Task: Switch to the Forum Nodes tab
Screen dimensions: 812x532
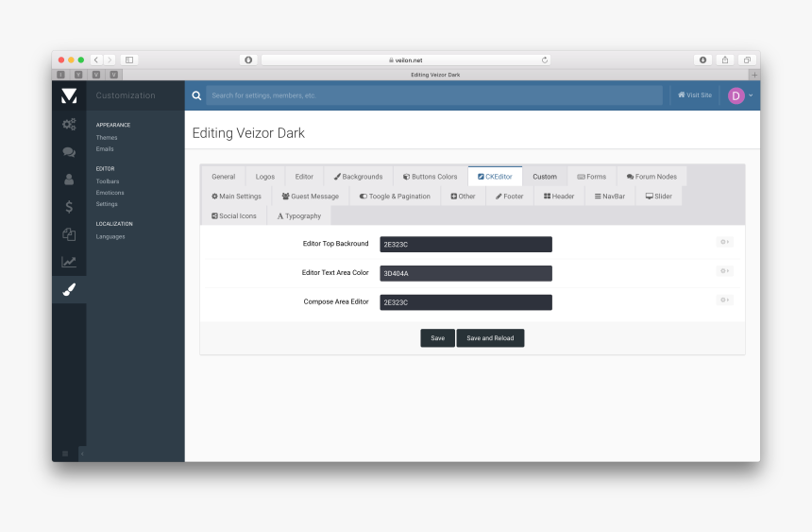Action: coord(652,177)
